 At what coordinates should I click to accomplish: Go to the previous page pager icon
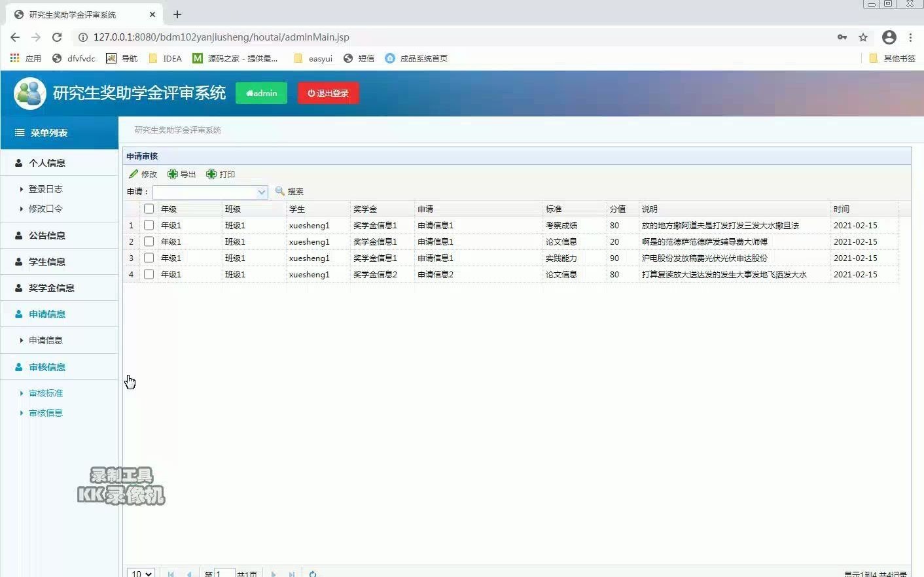tap(189, 574)
